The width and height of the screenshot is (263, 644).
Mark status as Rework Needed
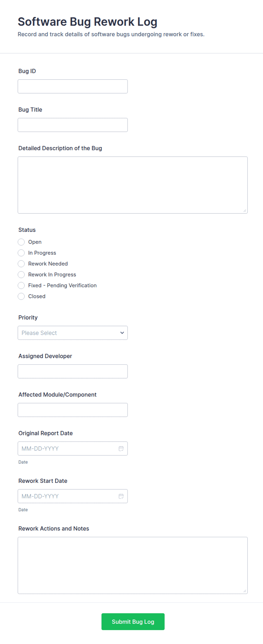pyautogui.click(x=21, y=264)
